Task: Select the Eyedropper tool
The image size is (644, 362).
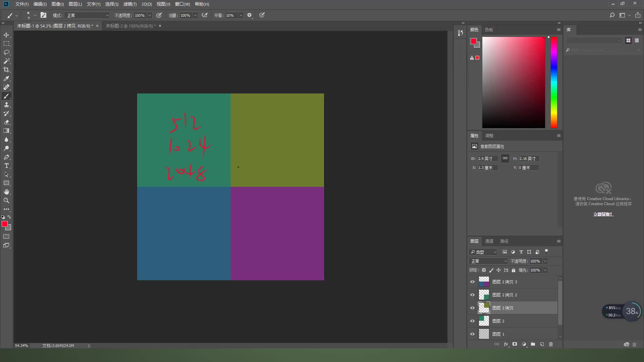Action: [6, 78]
